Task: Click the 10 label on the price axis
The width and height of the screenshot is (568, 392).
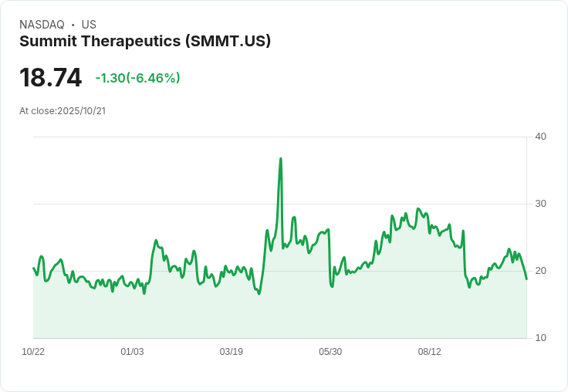Action: tap(541, 338)
